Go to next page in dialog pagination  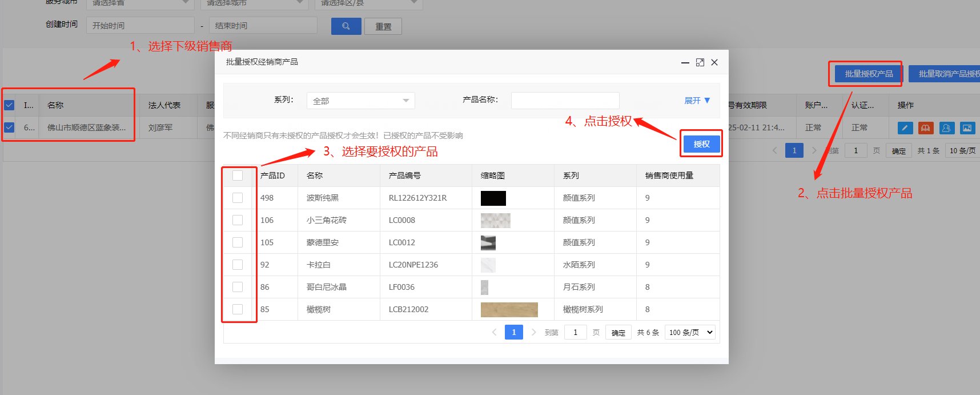533,332
